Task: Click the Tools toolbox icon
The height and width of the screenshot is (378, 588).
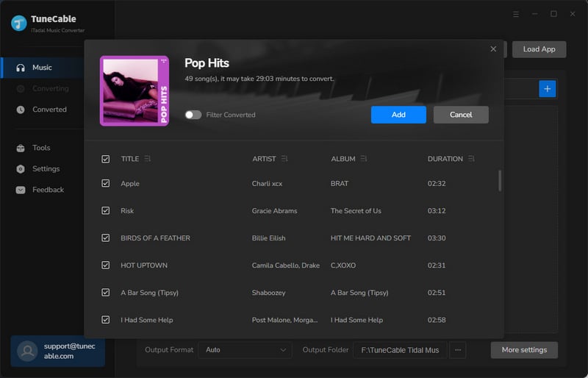Action: tap(21, 148)
